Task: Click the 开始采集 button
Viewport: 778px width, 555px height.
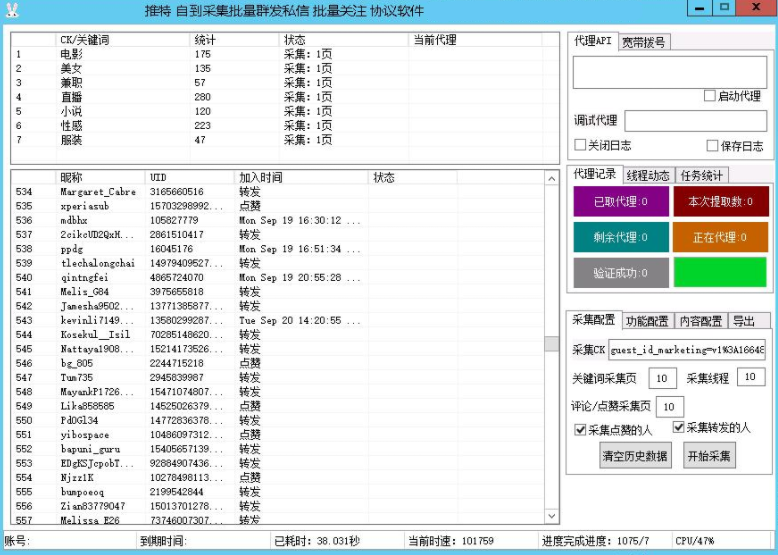Action: click(x=709, y=455)
